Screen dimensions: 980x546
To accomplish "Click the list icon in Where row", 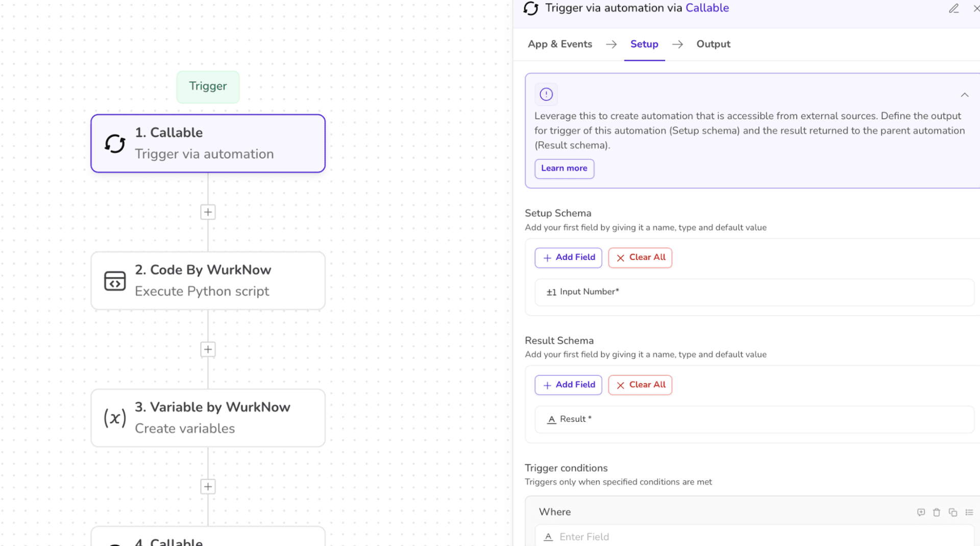I will [969, 512].
